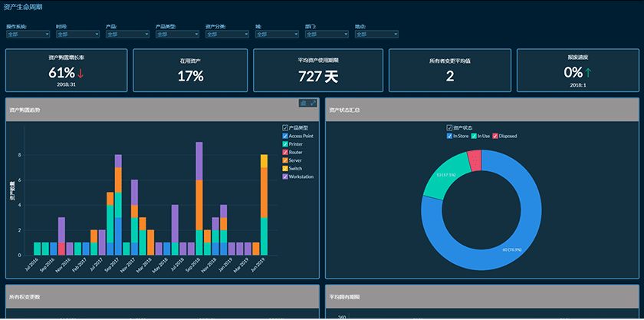The width and height of the screenshot is (644, 320).
Task: Open the 资产分类 filter dropdown
Action: 227,35
